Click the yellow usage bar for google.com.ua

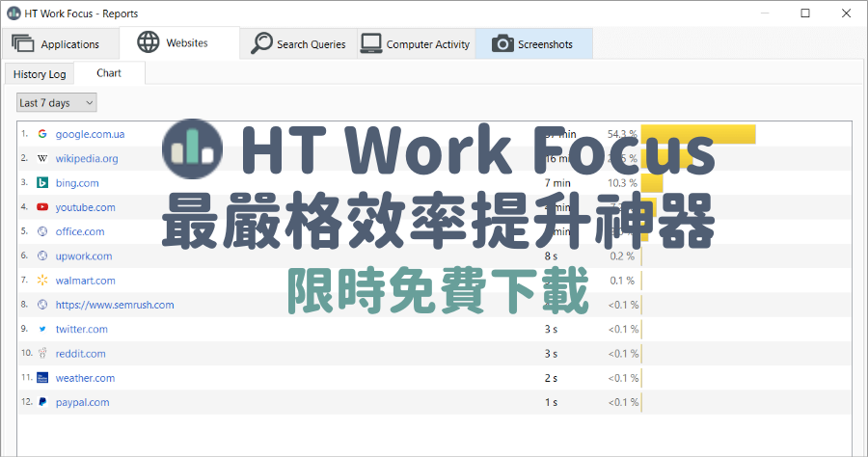pyautogui.click(x=698, y=134)
